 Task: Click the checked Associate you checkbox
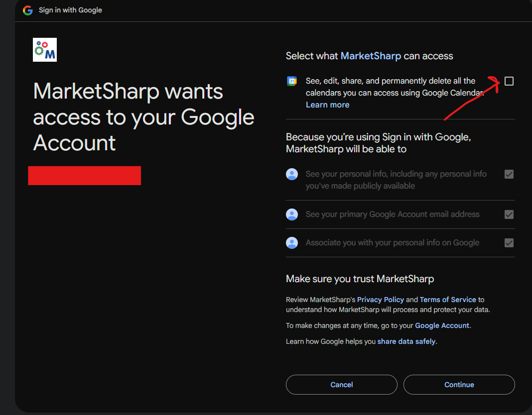(x=509, y=243)
